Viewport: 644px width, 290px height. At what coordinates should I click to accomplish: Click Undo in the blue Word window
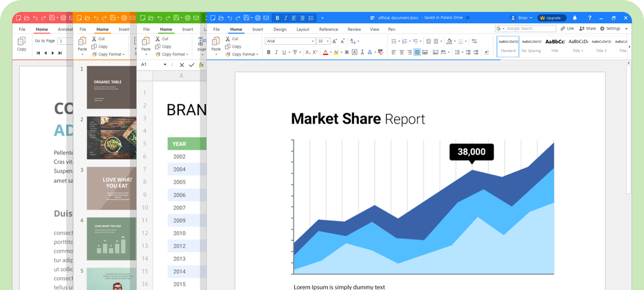[x=230, y=18]
